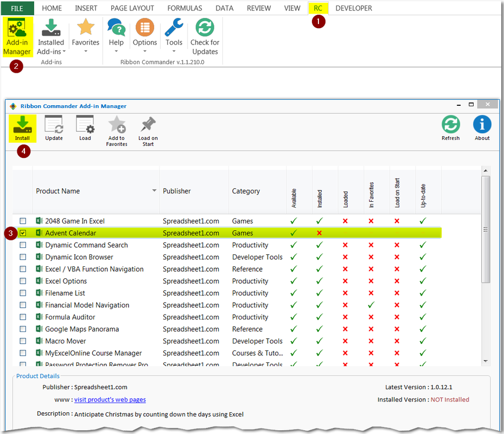
Task: Open the DATA ribbon tab
Action: (x=225, y=8)
